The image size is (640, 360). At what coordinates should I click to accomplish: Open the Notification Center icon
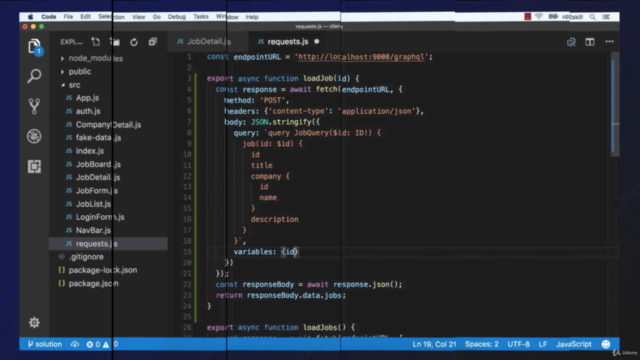pyautogui.click(x=606, y=17)
